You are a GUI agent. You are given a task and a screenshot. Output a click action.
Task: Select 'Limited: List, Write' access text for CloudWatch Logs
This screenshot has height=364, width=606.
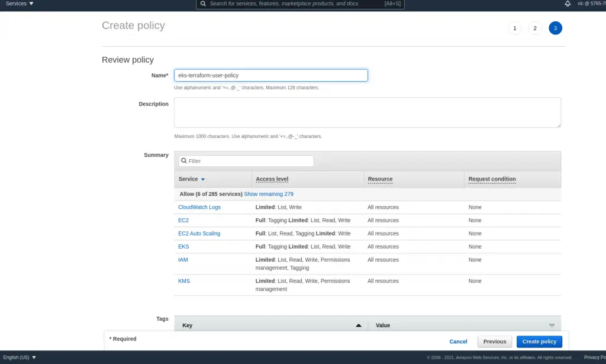click(278, 207)
